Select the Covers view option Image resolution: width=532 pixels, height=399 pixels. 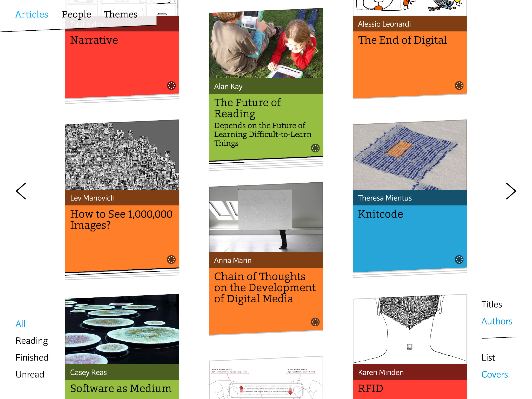tap(494, 374)
